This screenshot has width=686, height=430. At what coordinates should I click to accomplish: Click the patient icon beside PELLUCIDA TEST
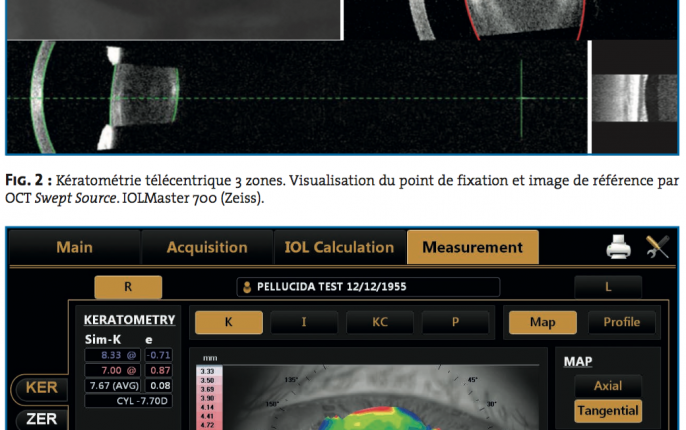[247, 287]
